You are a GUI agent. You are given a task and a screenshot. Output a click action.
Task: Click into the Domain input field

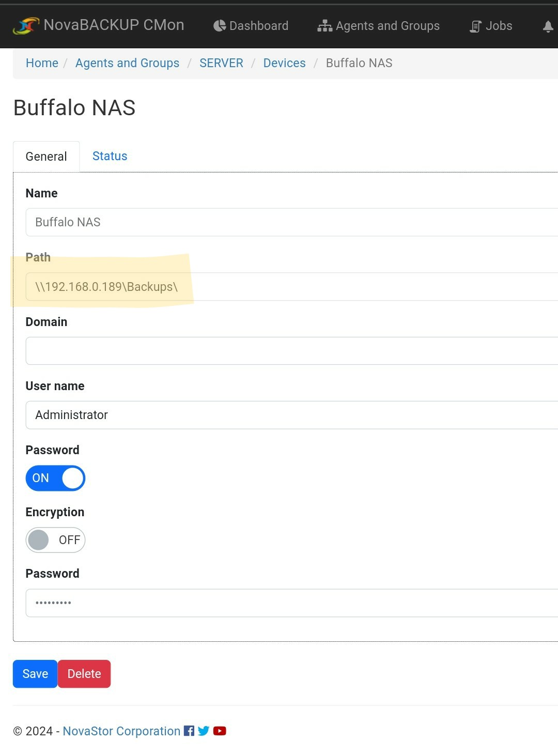tap(292, 351)
